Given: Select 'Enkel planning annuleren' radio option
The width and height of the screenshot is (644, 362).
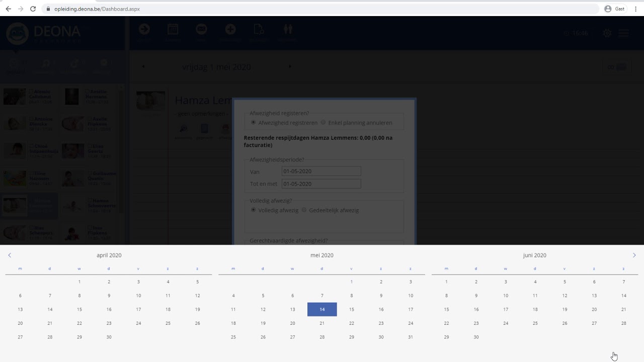Looking at the screenshot, I should tap(323, 122).
